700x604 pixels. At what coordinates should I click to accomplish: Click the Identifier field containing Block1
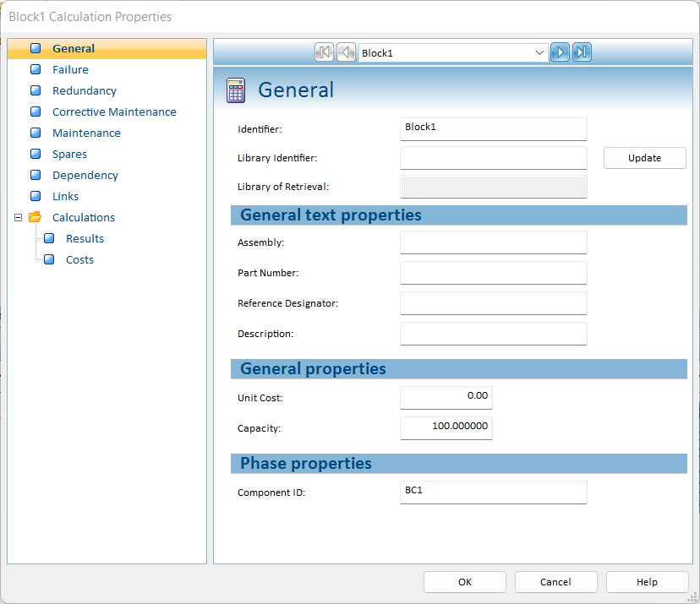point(494,129)
